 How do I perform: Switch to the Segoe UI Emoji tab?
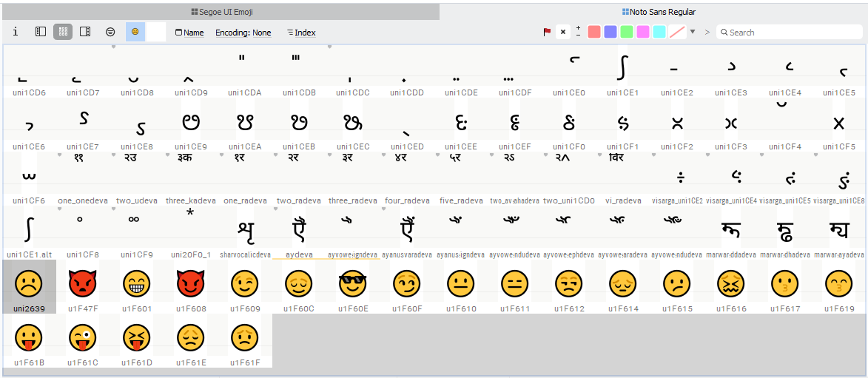pos(221,12)
